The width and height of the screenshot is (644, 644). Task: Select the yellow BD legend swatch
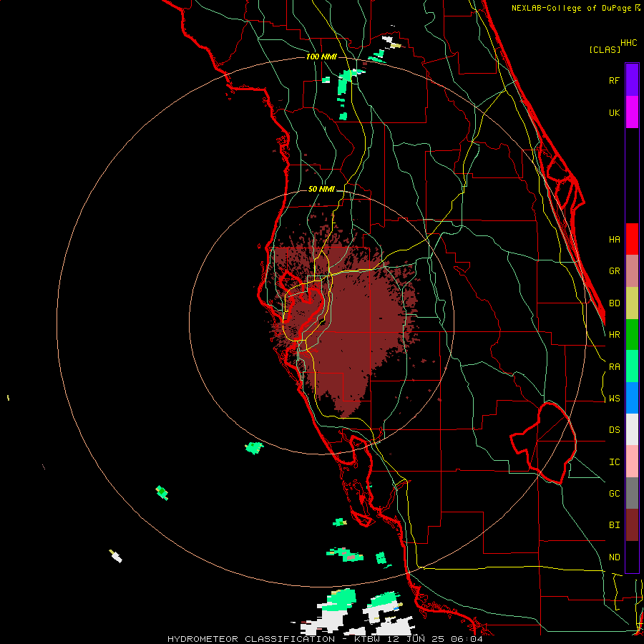click(x=632, y=303)
